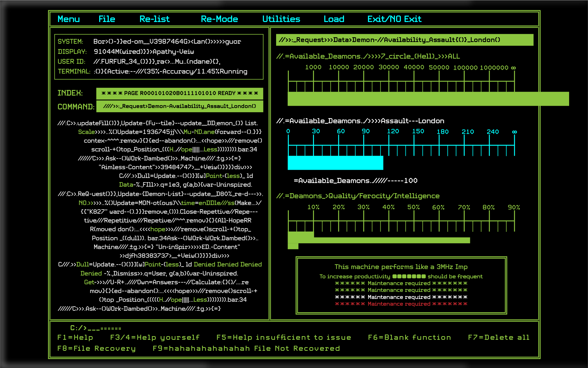The image size is (588, 368).
Task: Click Load in the menu bar
Action: [x=334, y=19]
